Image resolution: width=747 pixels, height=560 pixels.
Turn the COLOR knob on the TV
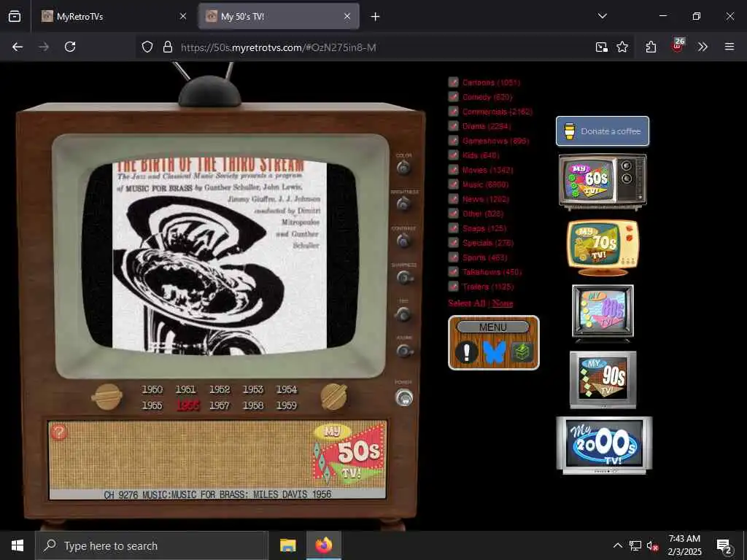pyautogui.click(x=403, y=168)
